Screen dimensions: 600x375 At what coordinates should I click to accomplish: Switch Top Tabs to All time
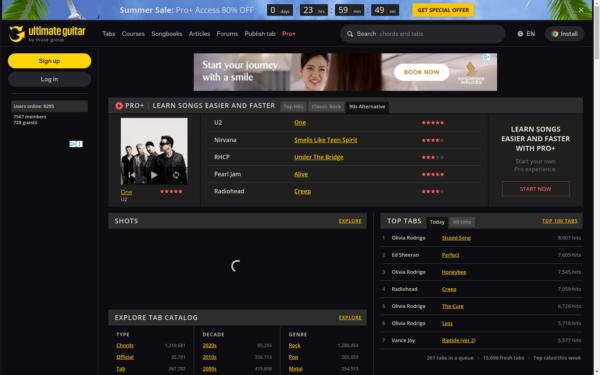(x=462, y=222)
